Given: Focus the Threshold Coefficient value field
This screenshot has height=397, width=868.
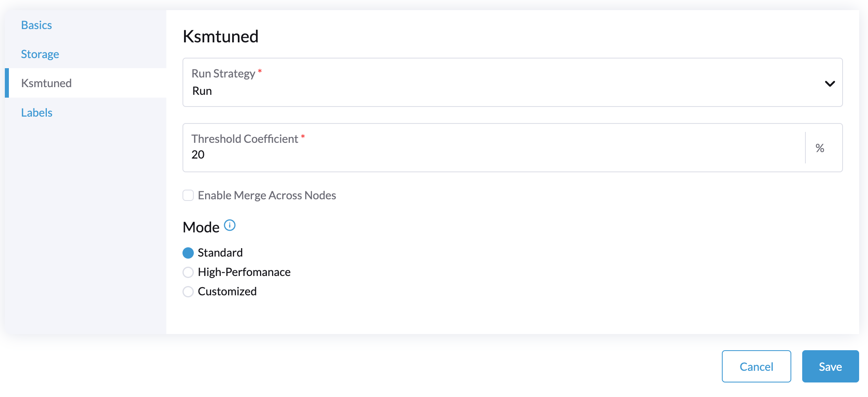Looking at the screenshot, I should [484, 155].
